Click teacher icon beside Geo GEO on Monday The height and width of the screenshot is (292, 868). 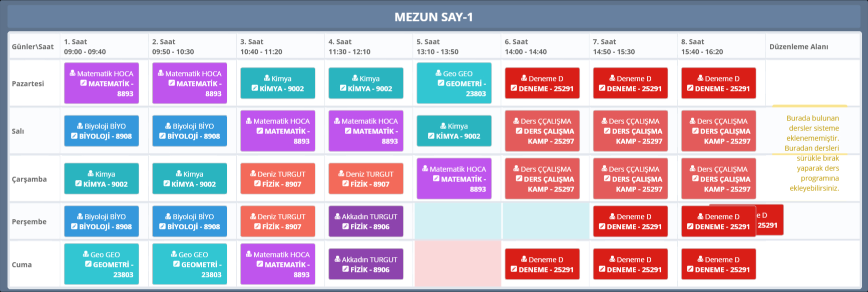click(439, 73)
